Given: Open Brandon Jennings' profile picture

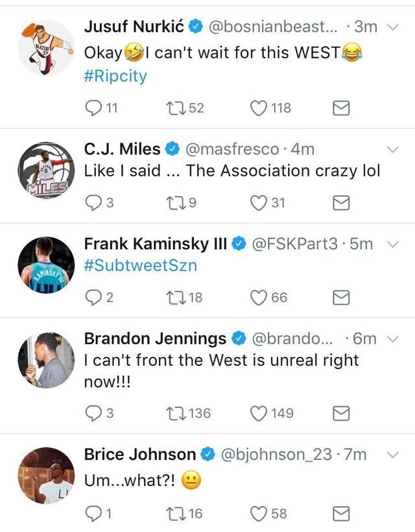Looking at the screenshot, I should pyautogui.click(x=46, y=361).
